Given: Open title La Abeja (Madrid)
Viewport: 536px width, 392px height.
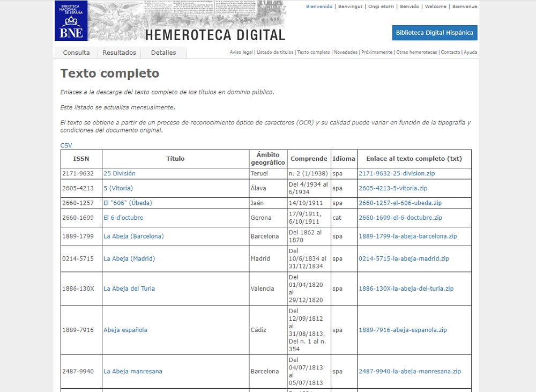Looking at the screenshot, I should (129, 258).
